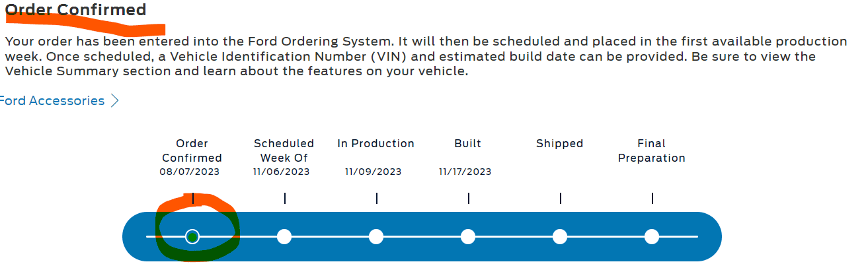Select the Final Preparation progress dot

(652, 236)
